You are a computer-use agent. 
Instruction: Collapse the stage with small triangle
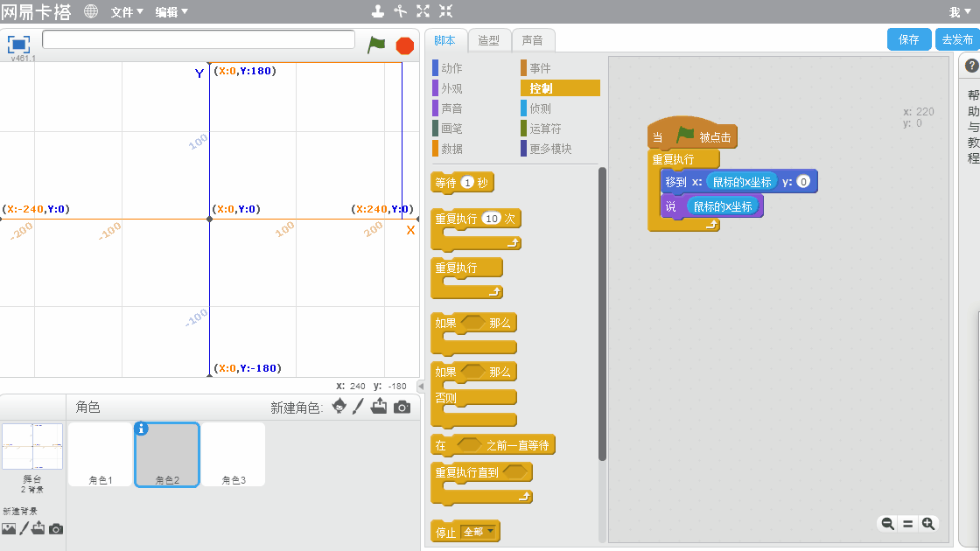click(x=420, y=386)
